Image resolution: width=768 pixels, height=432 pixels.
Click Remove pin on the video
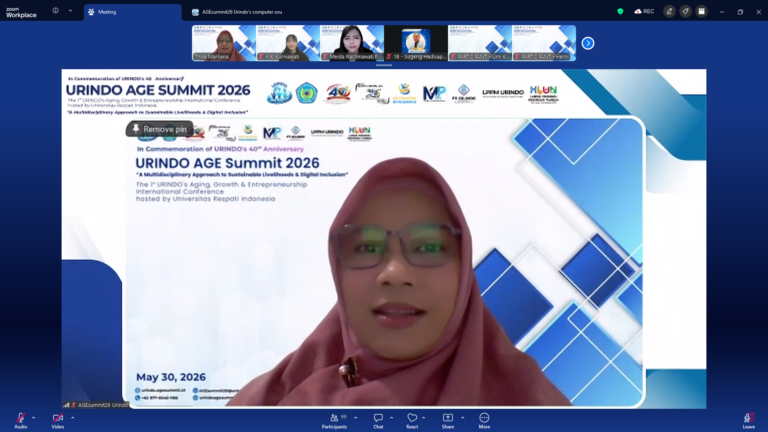160,129
